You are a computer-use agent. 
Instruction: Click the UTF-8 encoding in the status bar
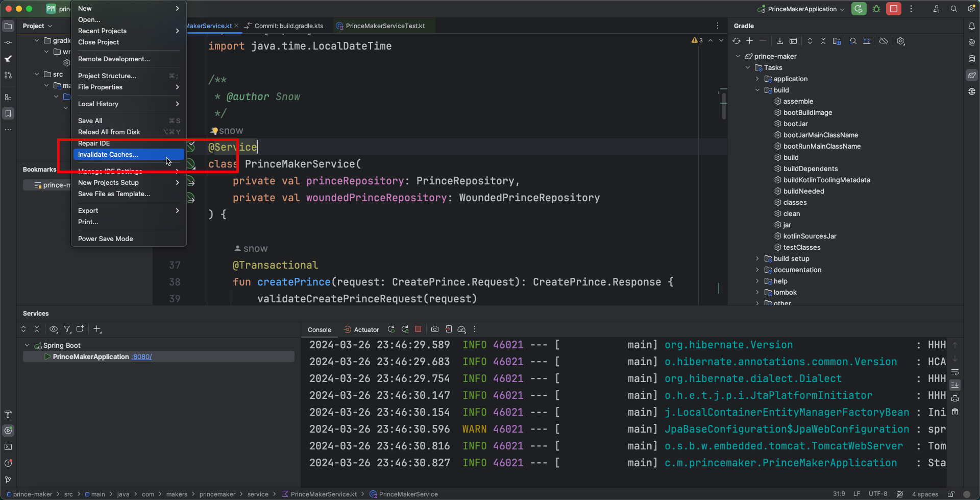click(878, 494)
